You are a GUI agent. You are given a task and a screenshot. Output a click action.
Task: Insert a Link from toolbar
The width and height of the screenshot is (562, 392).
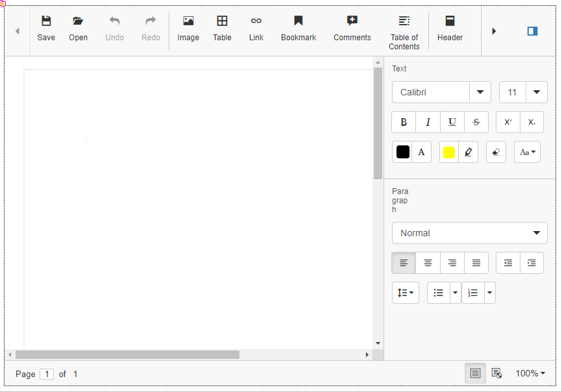click(x=256, y=29)
